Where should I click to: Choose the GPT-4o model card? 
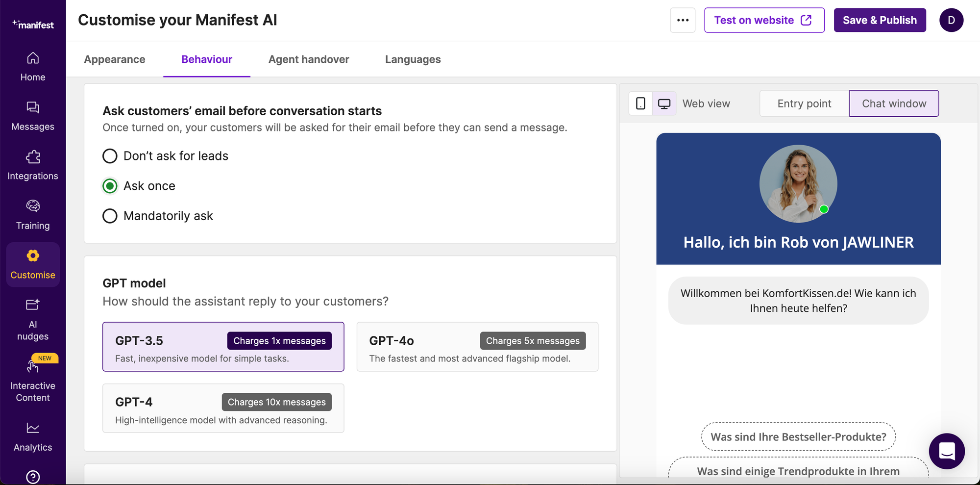click(477, 347)
